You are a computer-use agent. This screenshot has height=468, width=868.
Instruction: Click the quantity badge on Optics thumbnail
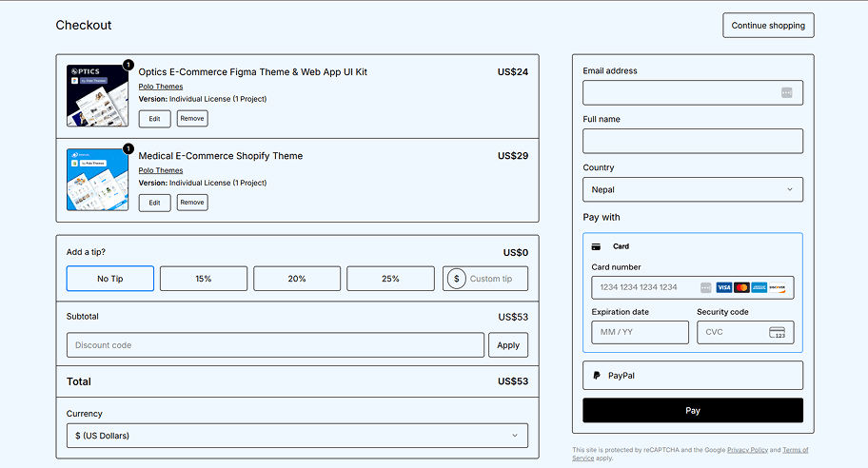[x=128, y=65]
